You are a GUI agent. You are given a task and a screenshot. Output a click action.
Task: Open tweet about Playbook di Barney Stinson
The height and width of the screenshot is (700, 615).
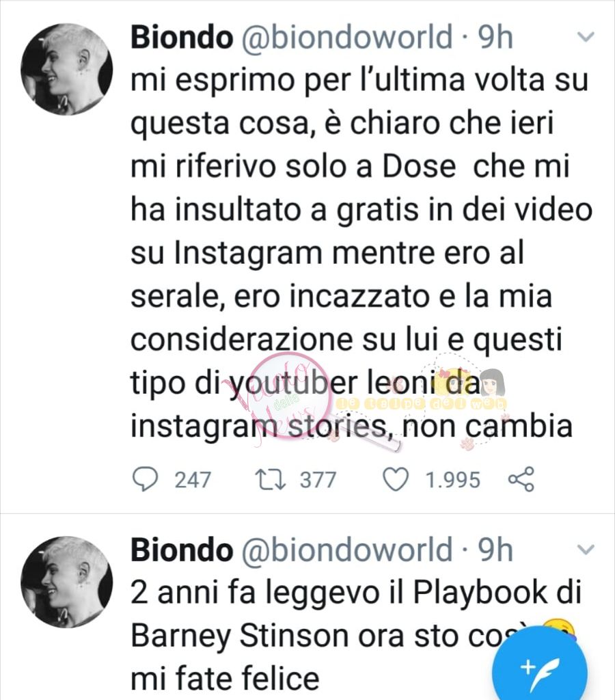(x=357, y=636)
